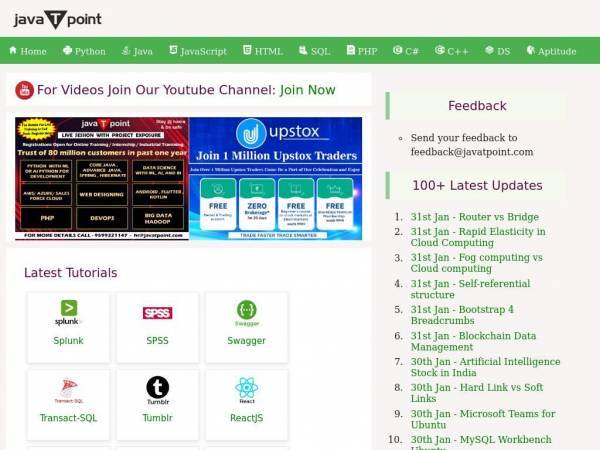600x450 pixels.
Task: Open the Tumblr tutorial link
Action: pyautogui.click(x=158, y=418)
